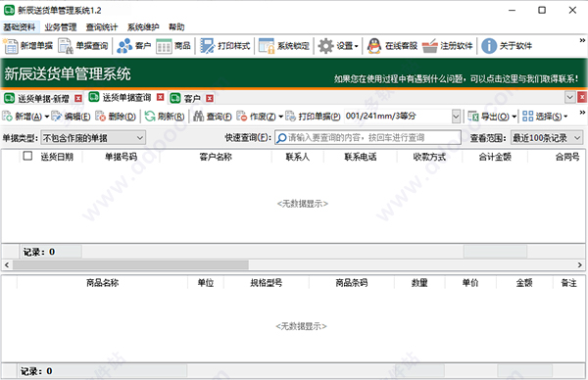Open the print format 001/241mm/3等分 dropdown
Viewport: 588px width, 380px height.
pos(456,117)
